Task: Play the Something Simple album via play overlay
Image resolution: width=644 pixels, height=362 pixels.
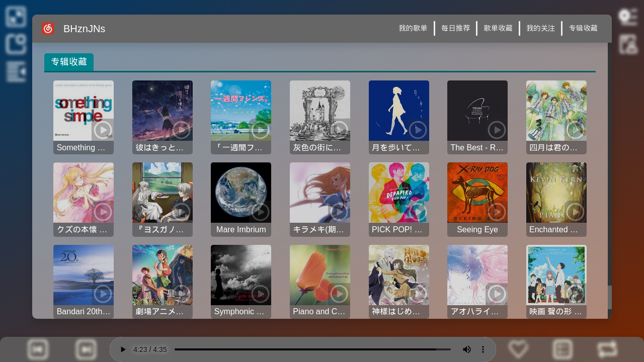Action: [x=103, y=130]
